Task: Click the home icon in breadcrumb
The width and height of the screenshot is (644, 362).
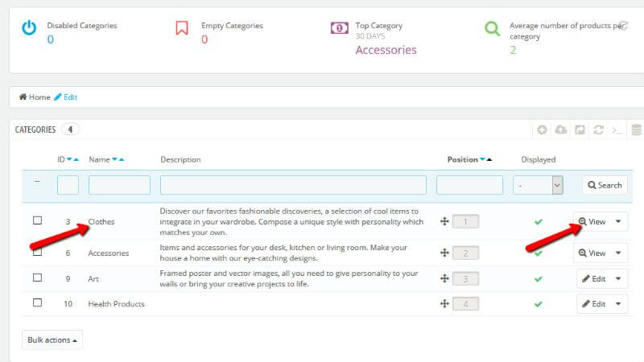Action: [23, 97]
